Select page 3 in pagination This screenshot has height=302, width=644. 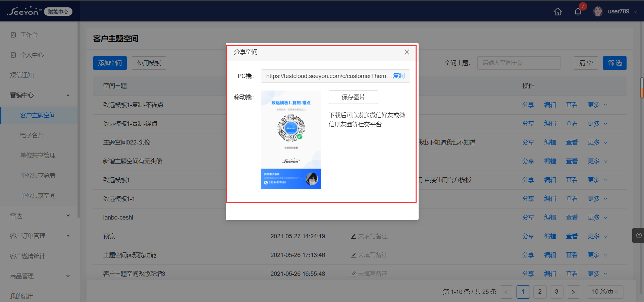[557, 292]
